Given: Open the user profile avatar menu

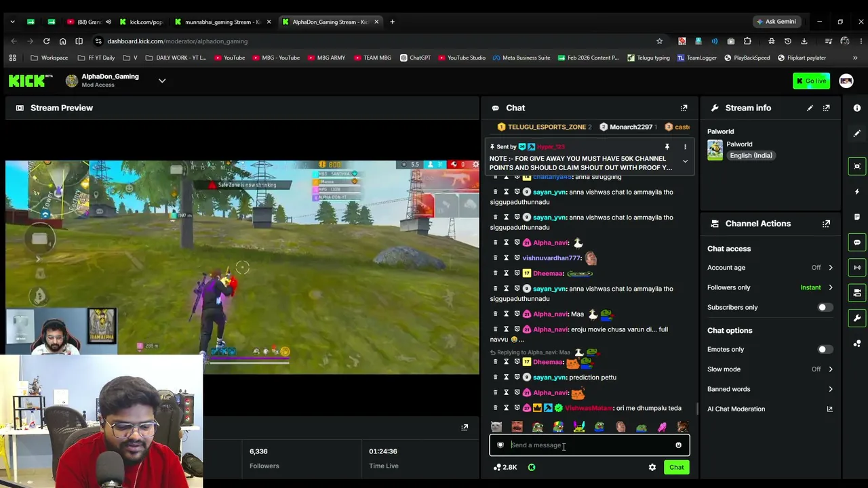Looking at the screenshot, I should tap(846, 81).
